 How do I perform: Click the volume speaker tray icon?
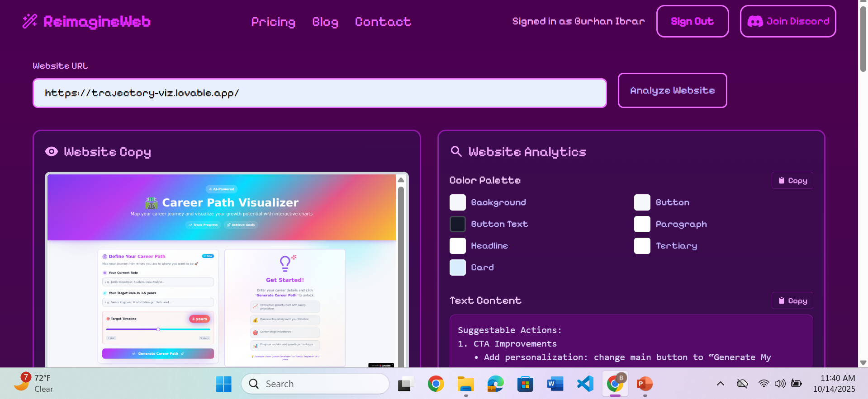(780, 384)
